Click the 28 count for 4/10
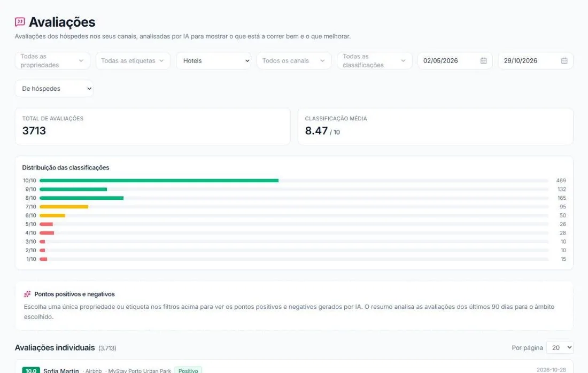This screenshot has width=588, height=373. [563, 233]
